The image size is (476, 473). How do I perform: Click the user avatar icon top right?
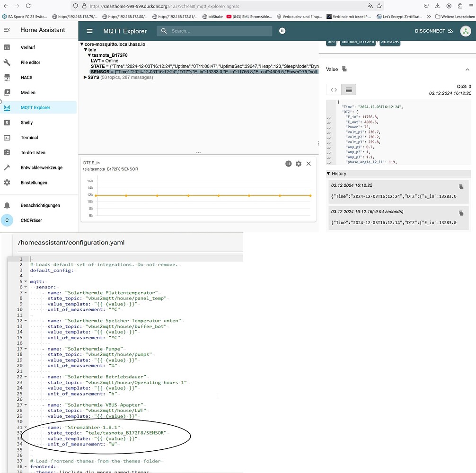coord(466,31)
